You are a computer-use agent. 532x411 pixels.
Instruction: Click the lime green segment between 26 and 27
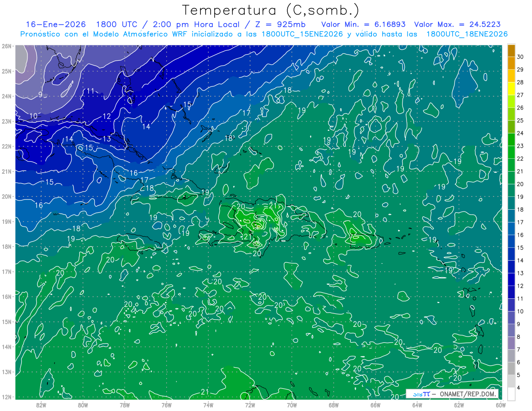(x=511, y=101)
